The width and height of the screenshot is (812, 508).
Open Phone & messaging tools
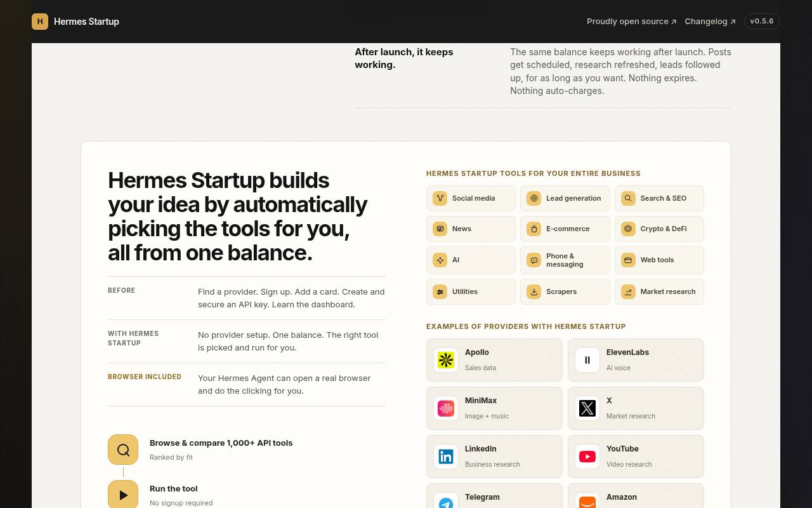565,260
